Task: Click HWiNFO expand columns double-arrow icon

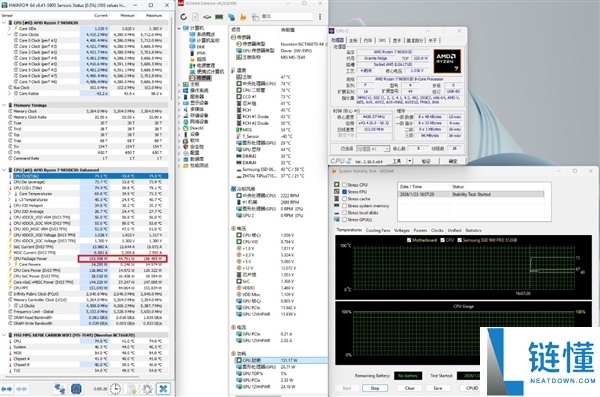Action: coord(7,389)
